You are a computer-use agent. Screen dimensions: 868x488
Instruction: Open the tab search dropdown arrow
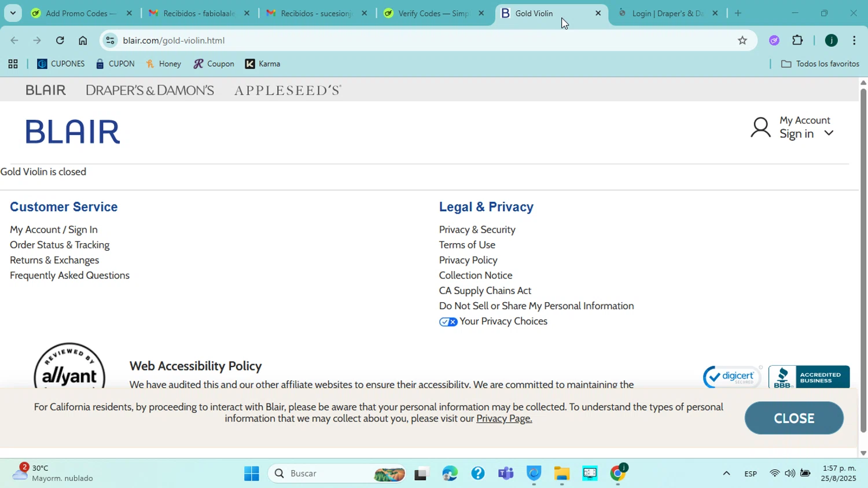(x=13, y=13)
